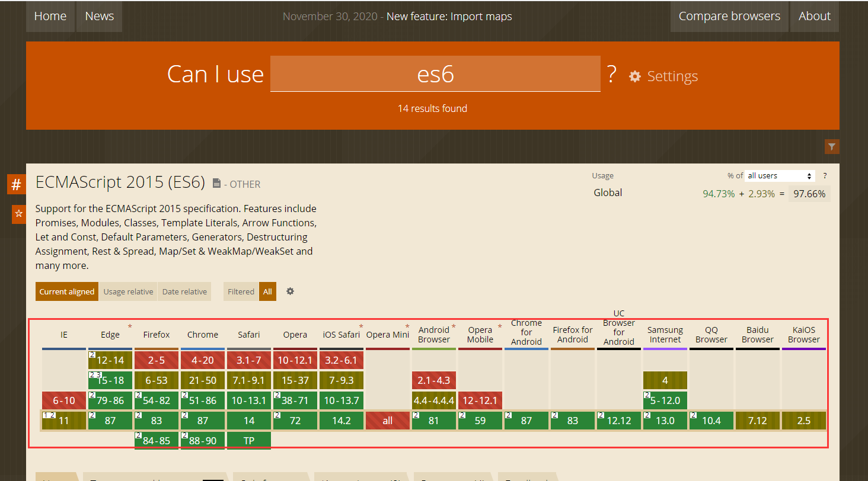Click the Firefox column header
Viewport: 868px width, 481px height.
(x=157, y=335)
